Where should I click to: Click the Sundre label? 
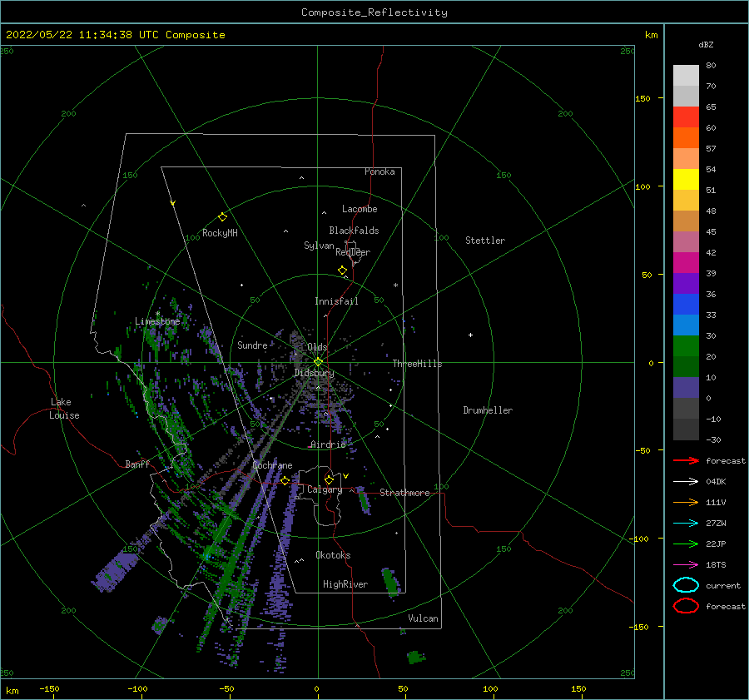click(x=252, y=345)
